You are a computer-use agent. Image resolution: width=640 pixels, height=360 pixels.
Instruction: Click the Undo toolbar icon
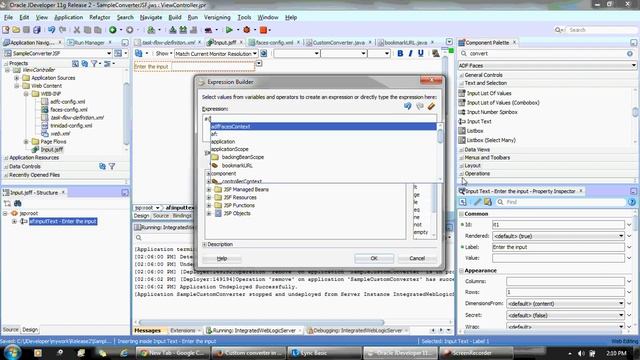click(x=51, y=30)
